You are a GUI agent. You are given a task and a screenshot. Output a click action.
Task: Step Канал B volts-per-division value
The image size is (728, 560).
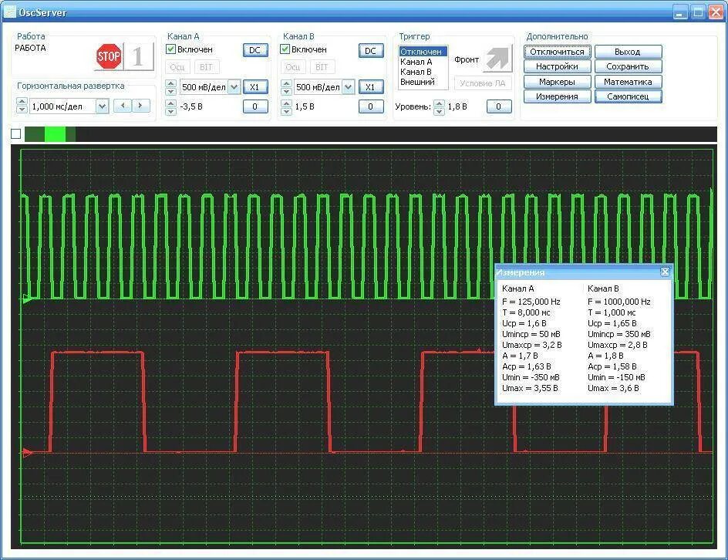coord(286,87)
